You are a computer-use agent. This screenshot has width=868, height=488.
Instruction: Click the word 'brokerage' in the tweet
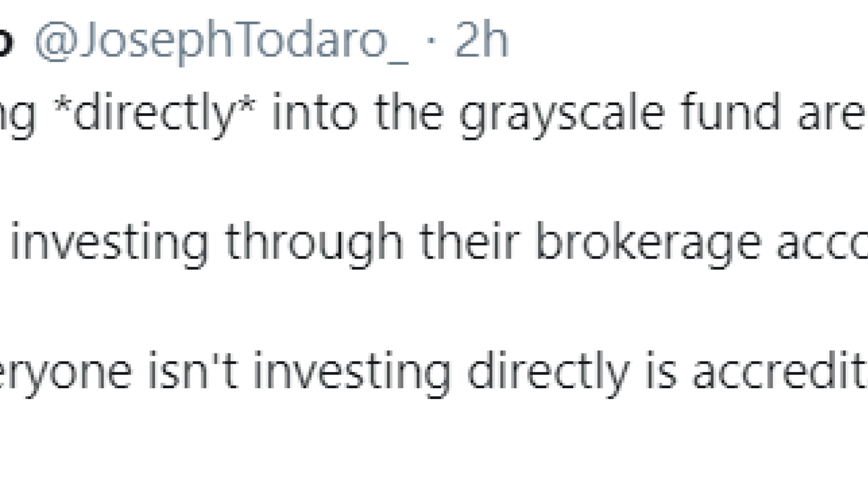tap(648, 244)
